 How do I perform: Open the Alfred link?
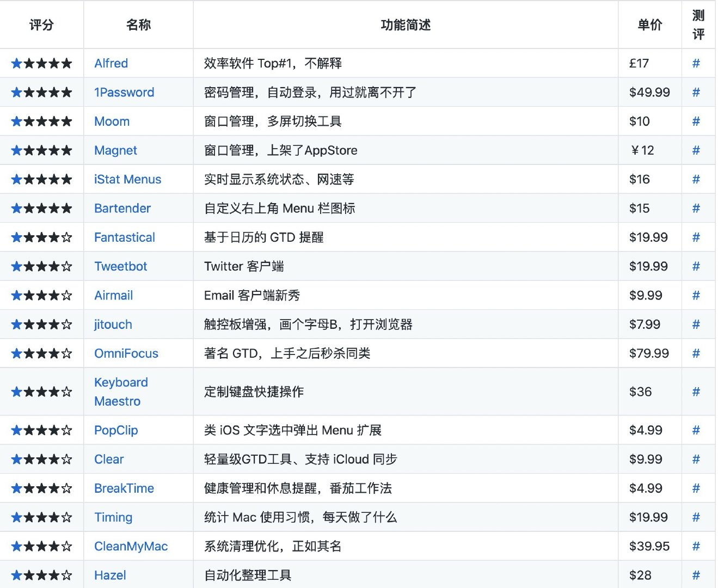111,63
